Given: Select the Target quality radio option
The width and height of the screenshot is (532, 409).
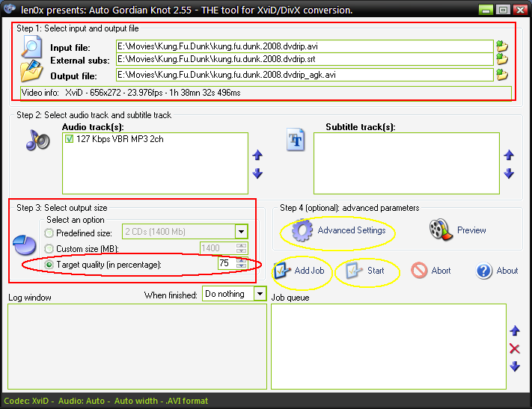Looking at the screenshot, I should pos(49,265).
